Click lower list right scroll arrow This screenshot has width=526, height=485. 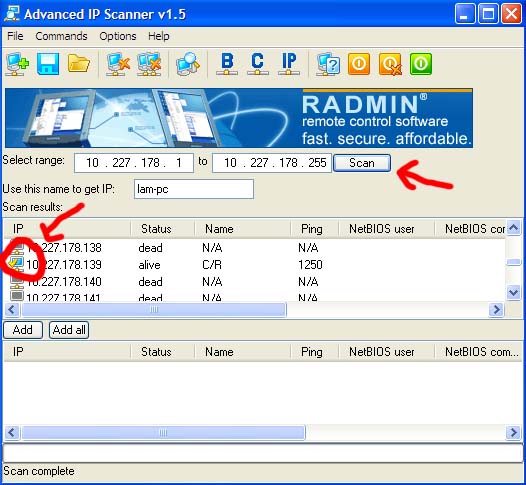click(514, 432)
